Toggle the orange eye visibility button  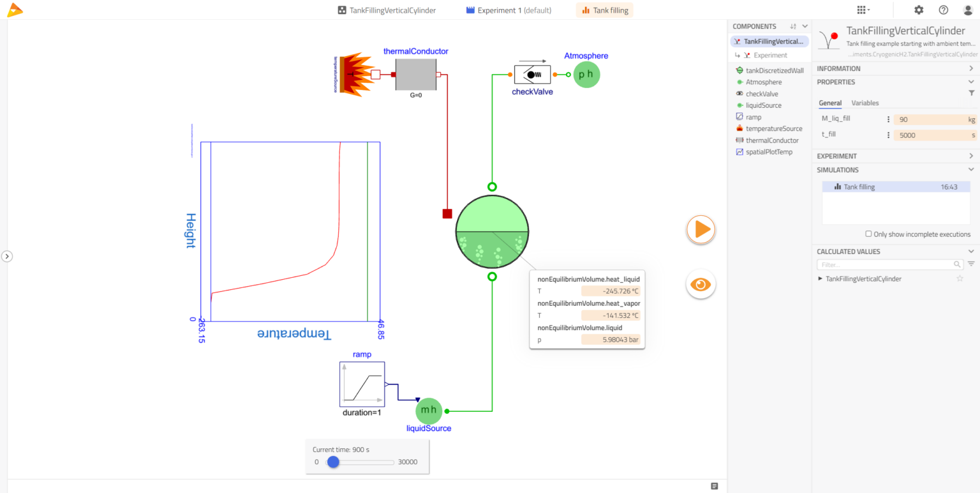pos(701,284)
